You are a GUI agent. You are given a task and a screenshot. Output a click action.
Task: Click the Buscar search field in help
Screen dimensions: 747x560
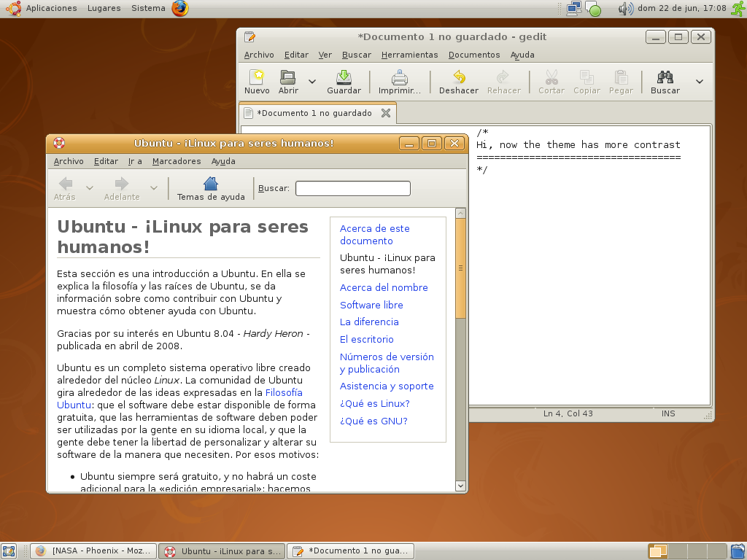pos(353,189)
